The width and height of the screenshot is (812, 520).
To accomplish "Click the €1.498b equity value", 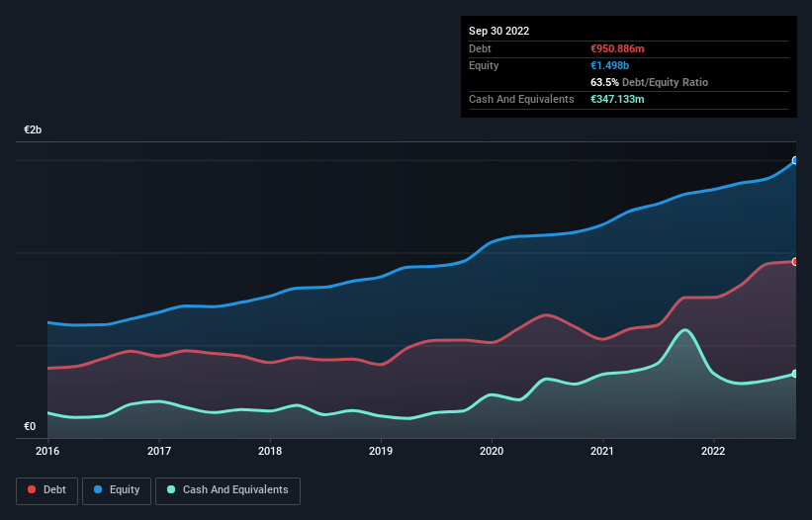I will pyautogui.click(x=609, y=65).
